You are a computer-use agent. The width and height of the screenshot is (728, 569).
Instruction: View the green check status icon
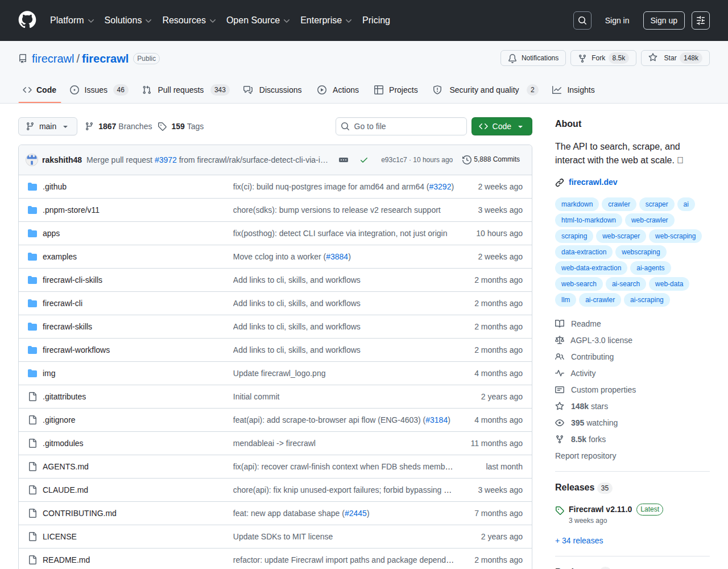click(364, 160)
